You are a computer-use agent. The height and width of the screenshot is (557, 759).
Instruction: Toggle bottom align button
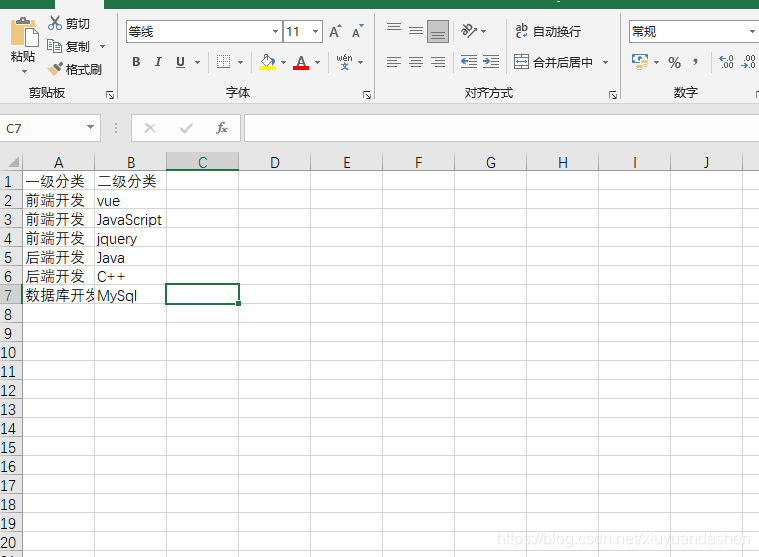click(438, 31)
